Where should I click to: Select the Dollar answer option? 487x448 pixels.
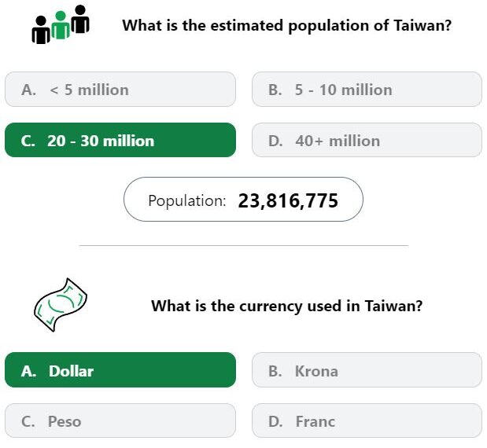pyautogui.click(x=120, y=370)
